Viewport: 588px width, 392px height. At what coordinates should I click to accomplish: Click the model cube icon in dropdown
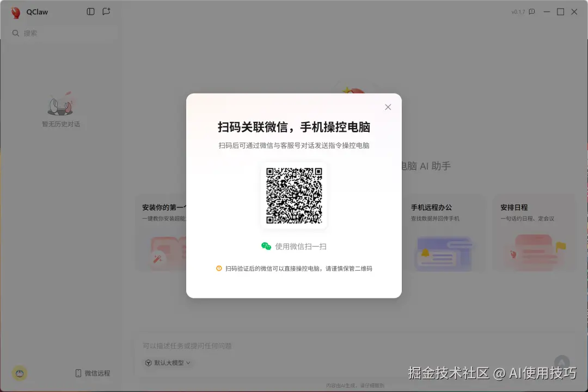pyautogui.click(x=148, y=363)
